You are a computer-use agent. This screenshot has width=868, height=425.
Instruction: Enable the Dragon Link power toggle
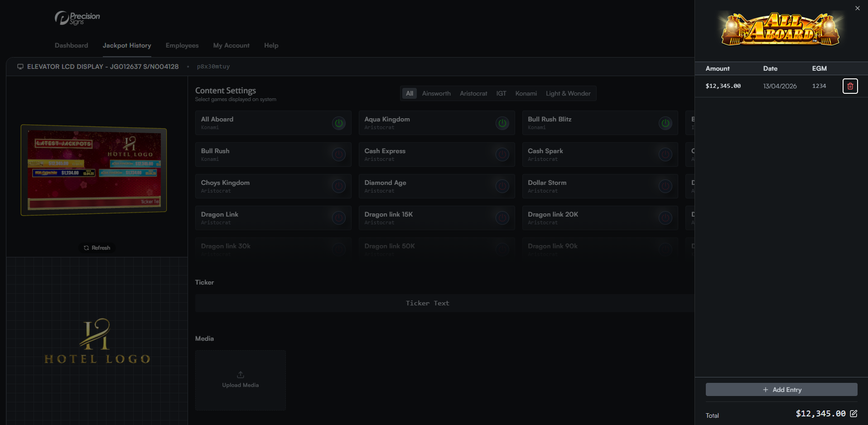pos(338,218)
